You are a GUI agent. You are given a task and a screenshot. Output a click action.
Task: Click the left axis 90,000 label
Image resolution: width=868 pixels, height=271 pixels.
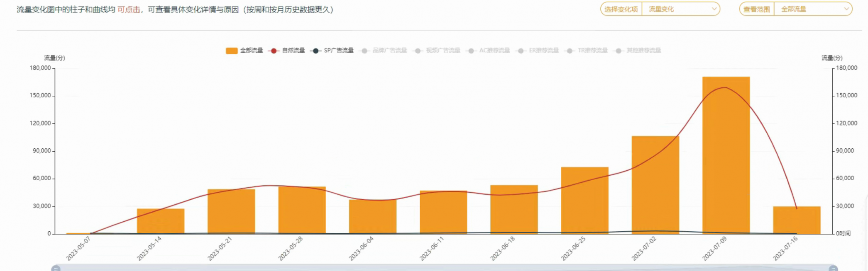click(42, 151)
